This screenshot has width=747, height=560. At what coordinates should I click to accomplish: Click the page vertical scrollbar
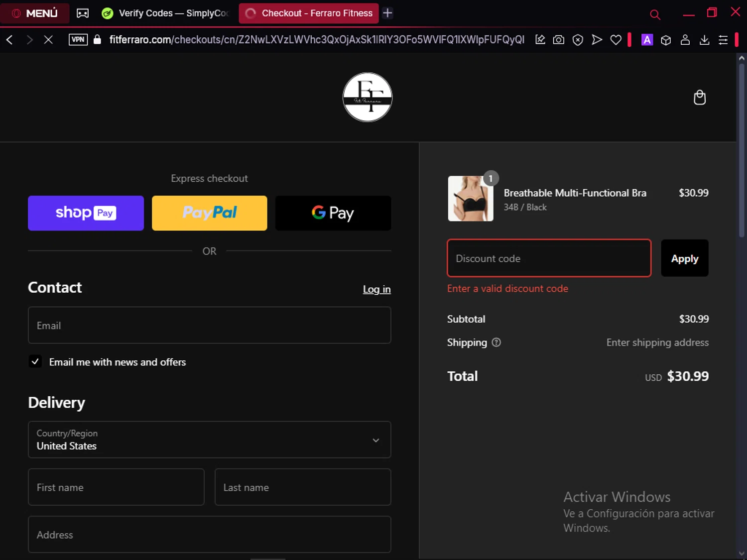742,149
